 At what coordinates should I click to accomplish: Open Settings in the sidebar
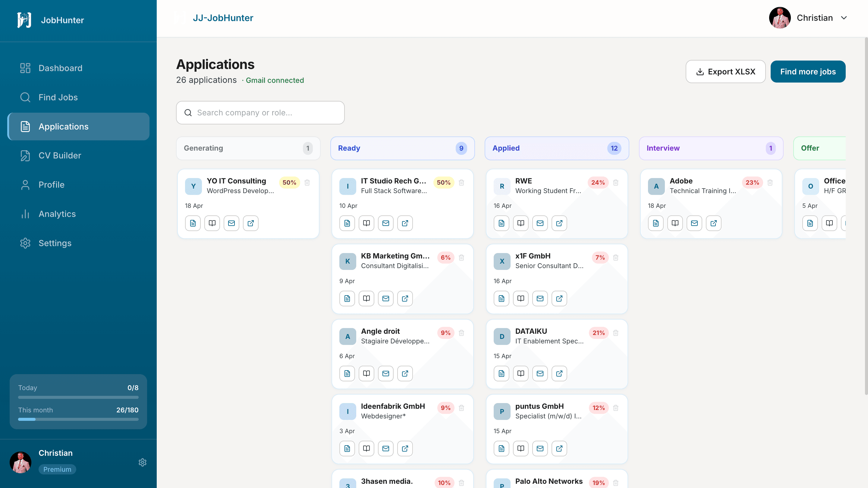click(78, 243)
